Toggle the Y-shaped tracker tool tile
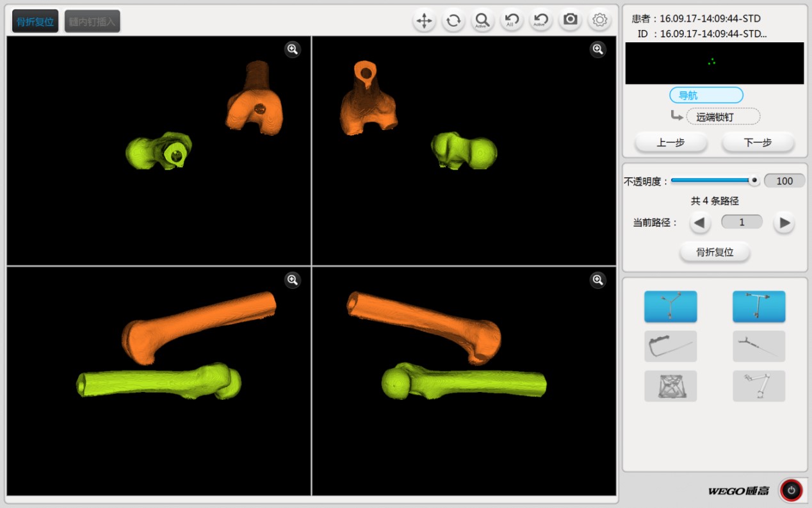The width and height of the screenshot is (812, 508). click(x=670, y=306)
